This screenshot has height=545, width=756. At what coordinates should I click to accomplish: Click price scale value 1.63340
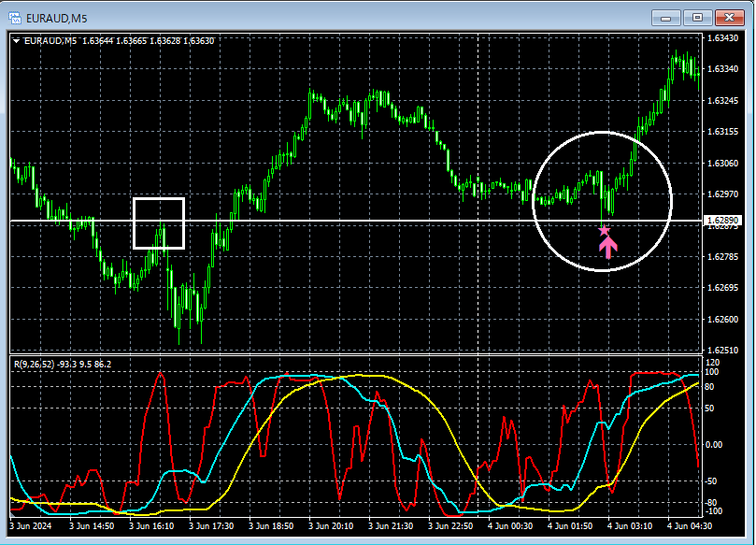pyautogui.click(x=722, y=69)
